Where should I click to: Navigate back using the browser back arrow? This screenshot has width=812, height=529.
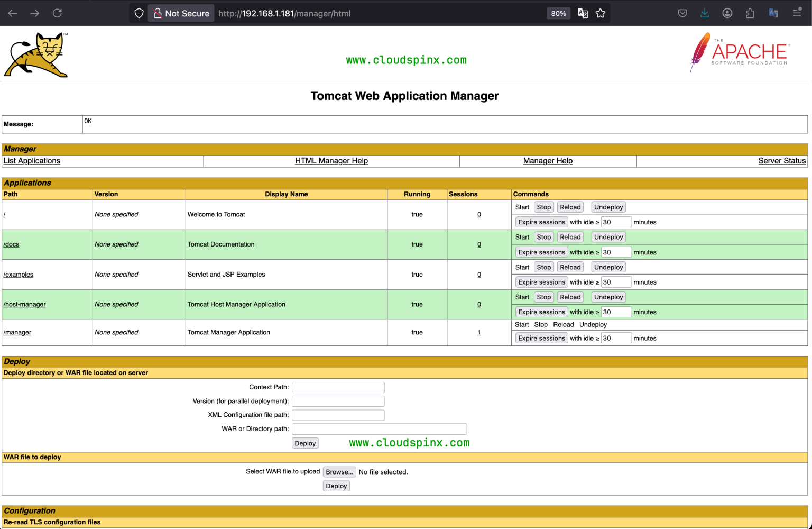point(12,13)
